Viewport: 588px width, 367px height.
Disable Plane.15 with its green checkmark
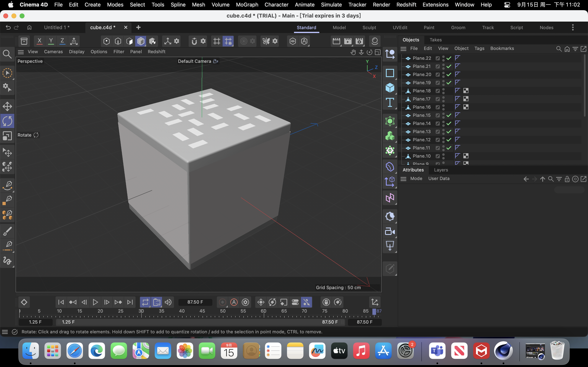point(449,115)
